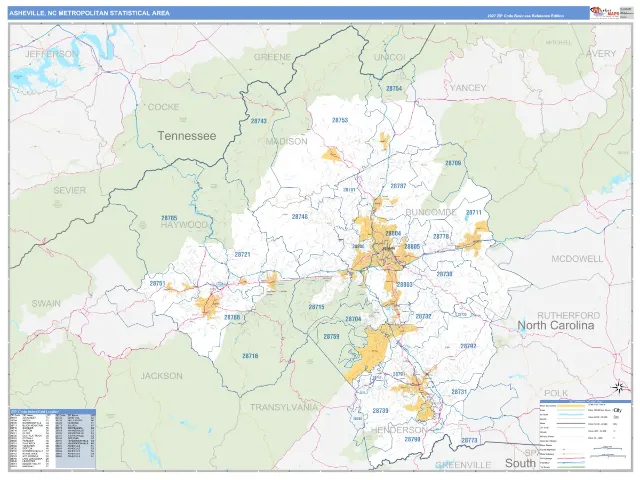Click the MITCHELL county label
This screenshot has width=640, height=480.
point(558,42)
